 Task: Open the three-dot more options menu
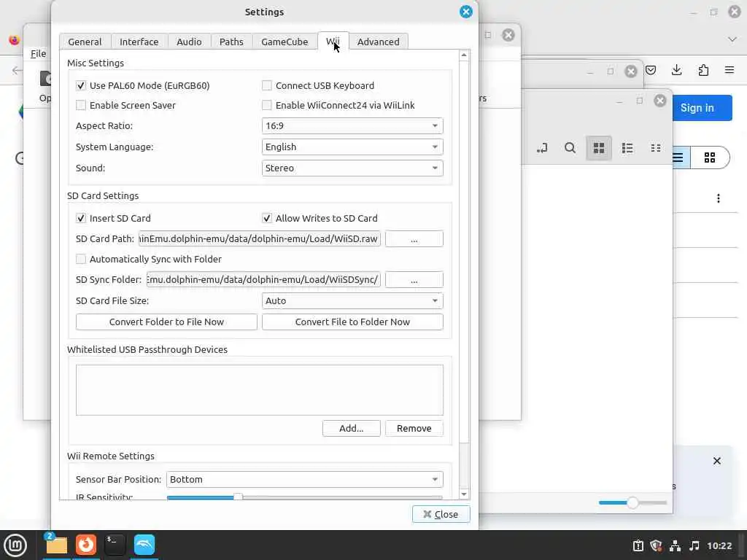[719, 198]
